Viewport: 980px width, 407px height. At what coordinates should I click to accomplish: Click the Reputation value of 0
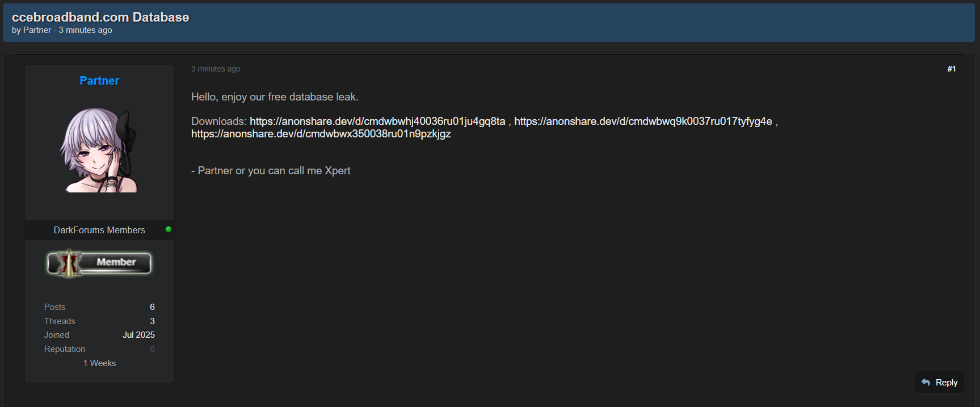pyautogui.click(x=152, y=349)
